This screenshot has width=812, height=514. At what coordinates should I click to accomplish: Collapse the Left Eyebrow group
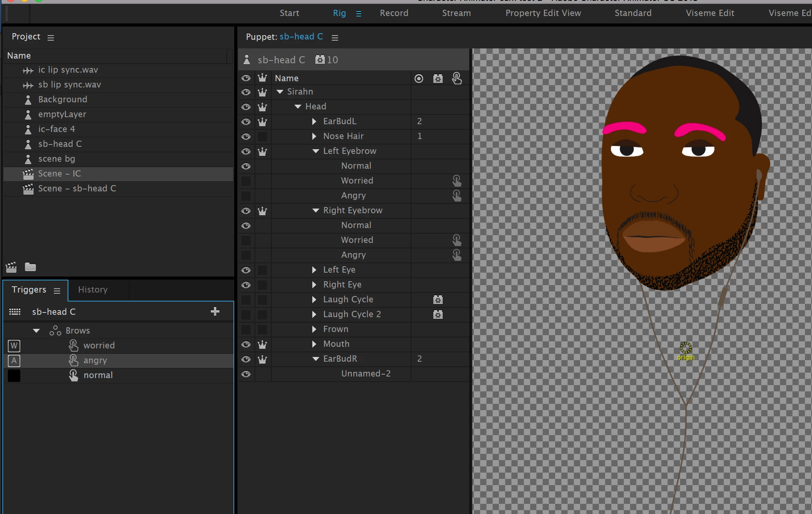[x=315, y=151]
